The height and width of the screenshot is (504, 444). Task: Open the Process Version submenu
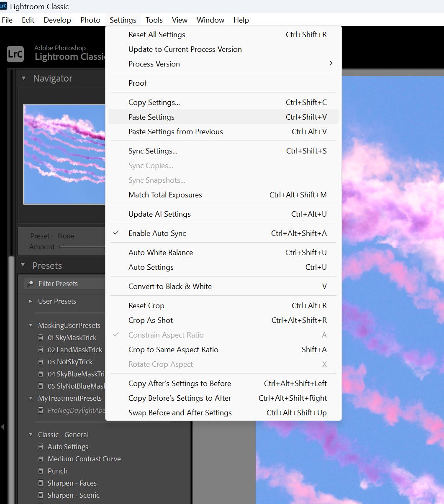tap(154, 64)
